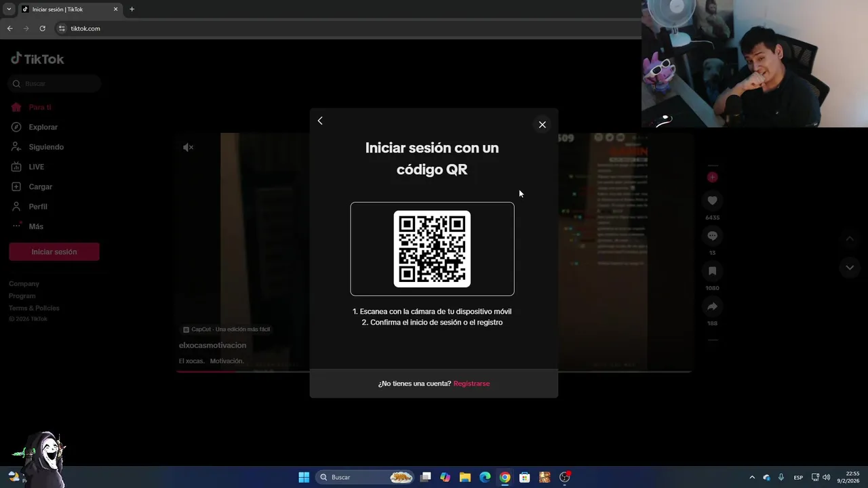Image resolution: width=868 pixels, height=488 pixels.
Task: Go to next video with down chevron
Action: pos(850,268)
